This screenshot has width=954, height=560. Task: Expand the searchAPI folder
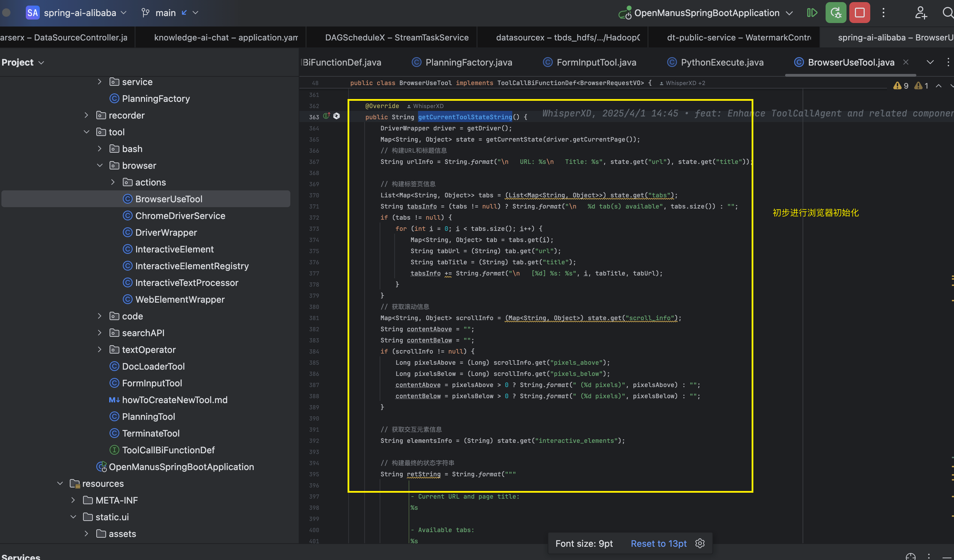pos(99,333)
